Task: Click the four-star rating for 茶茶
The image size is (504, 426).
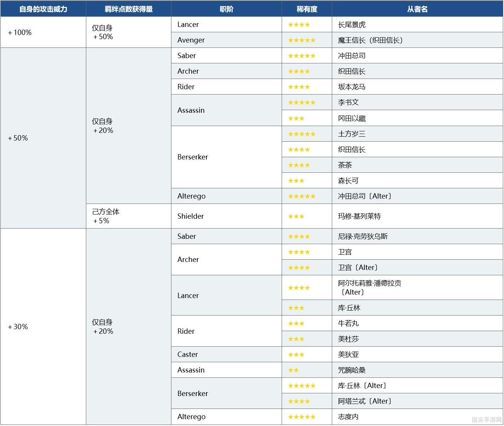Action: click(299, 165)
